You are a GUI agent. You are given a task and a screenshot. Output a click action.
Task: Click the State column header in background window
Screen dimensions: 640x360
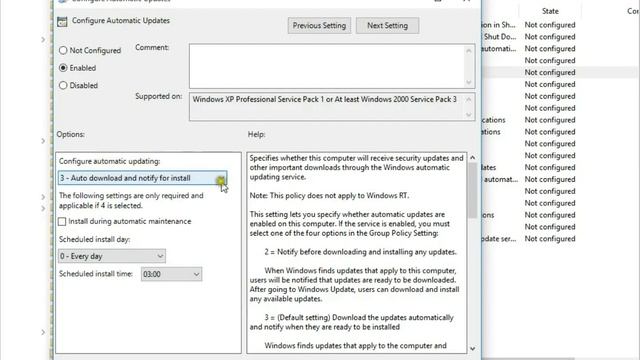click(550, 11)
